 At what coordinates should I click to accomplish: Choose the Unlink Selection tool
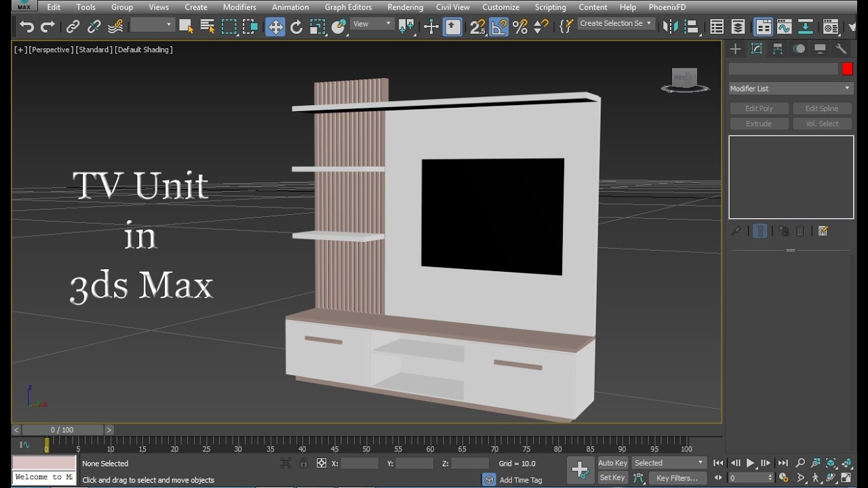click(x=94, y=27)
